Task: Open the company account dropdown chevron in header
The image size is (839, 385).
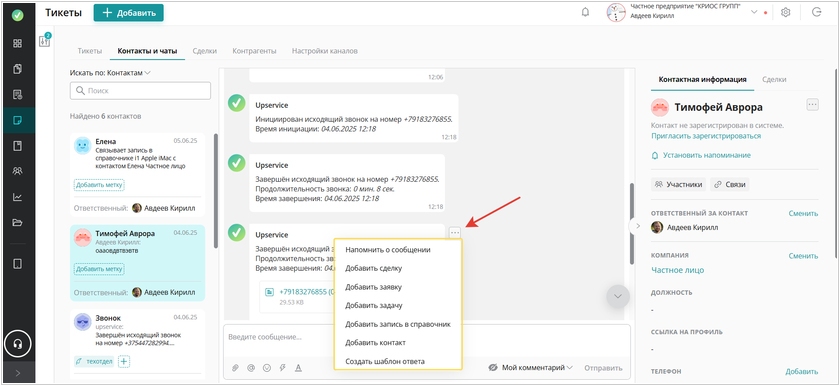Action: tap(754, 12)
